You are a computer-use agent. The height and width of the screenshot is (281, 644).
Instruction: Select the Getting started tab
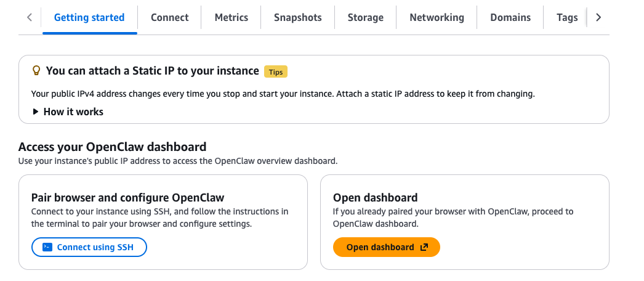[89, 17]
